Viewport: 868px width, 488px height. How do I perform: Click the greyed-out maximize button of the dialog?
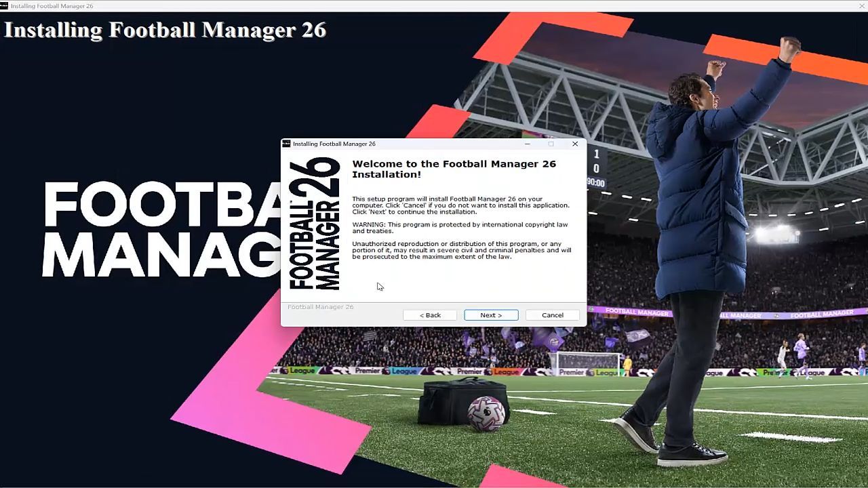point(551,144)
